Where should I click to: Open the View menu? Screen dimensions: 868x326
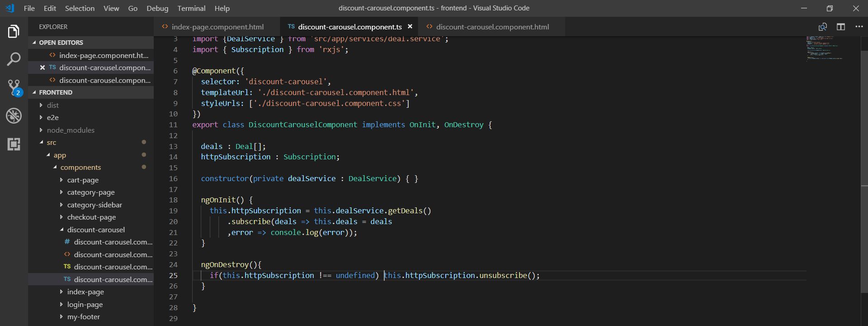pos(111,8)
